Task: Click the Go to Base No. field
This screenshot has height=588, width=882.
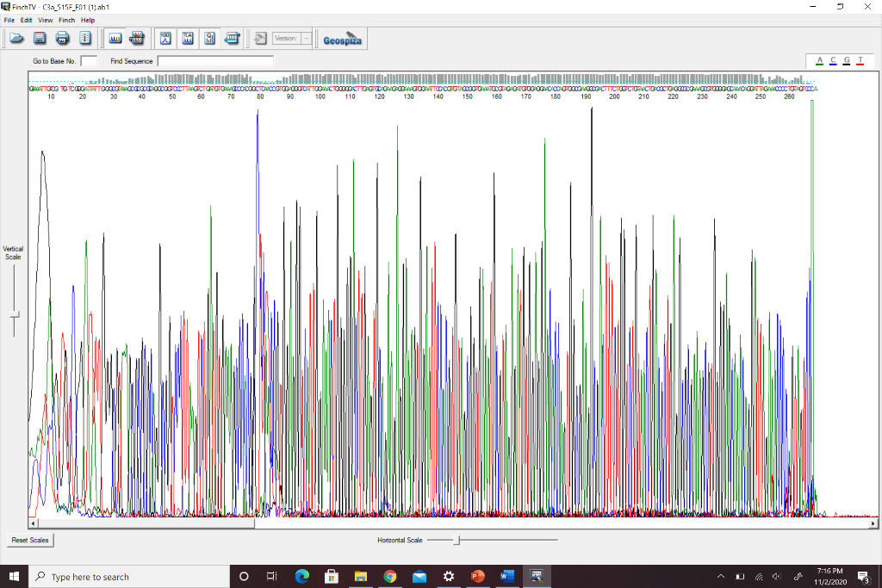Action: pos(89,61)
